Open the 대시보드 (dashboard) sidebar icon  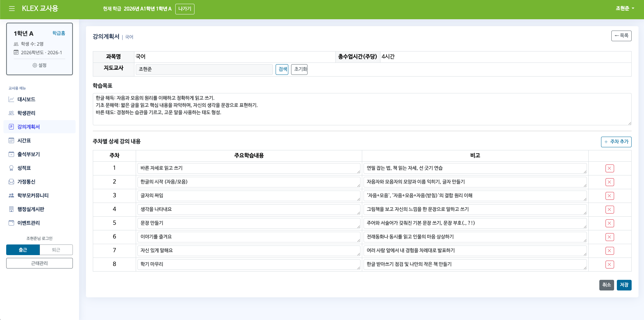[x=10, y=99]
